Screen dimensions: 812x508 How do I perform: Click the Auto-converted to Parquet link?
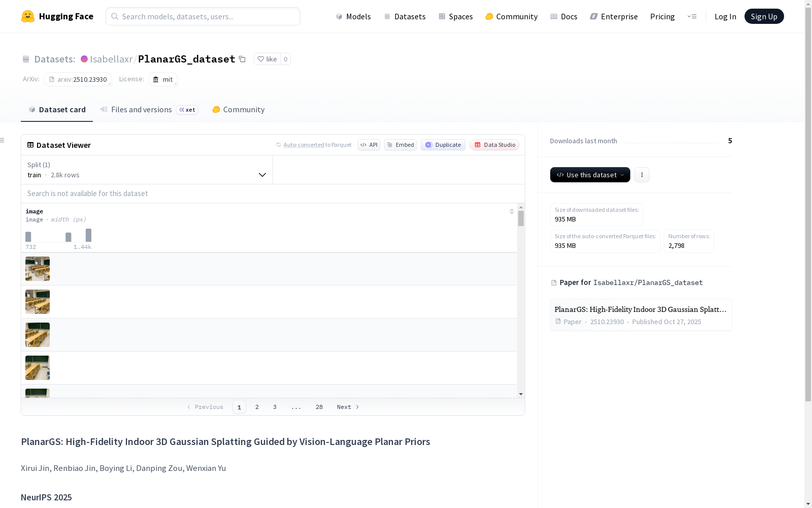tap(318, 145)
